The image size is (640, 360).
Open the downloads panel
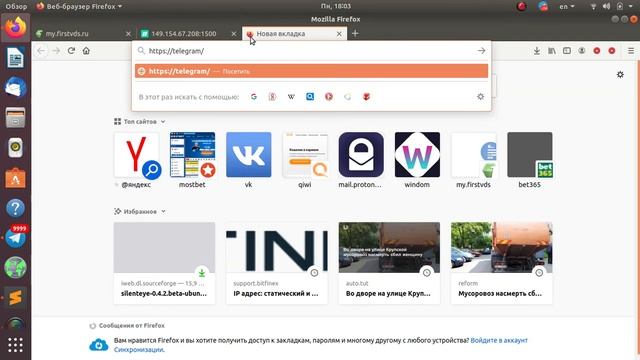(537, 51)
